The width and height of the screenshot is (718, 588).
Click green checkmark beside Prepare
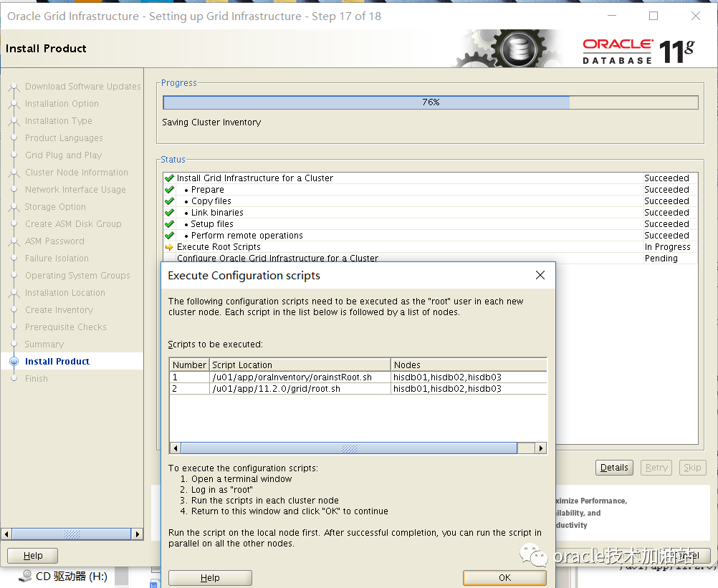[169, 189]
